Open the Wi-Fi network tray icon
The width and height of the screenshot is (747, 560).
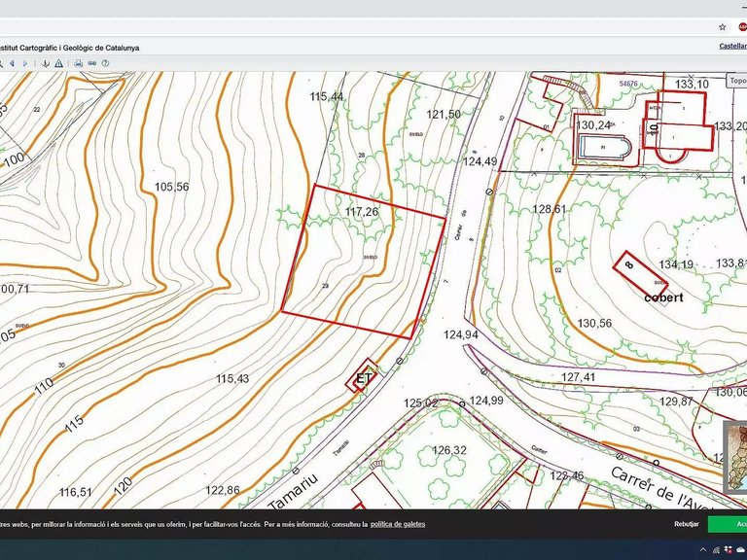point(716,550)
